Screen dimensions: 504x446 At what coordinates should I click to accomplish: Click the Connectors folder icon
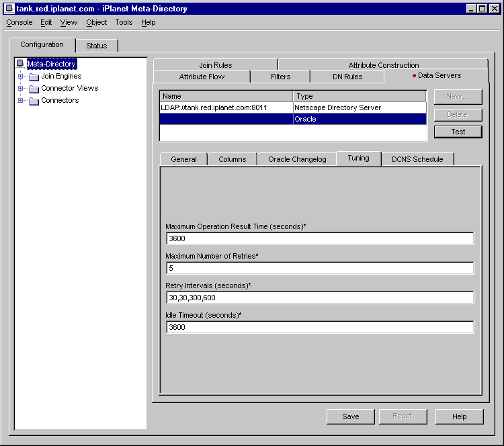point(34,101)
